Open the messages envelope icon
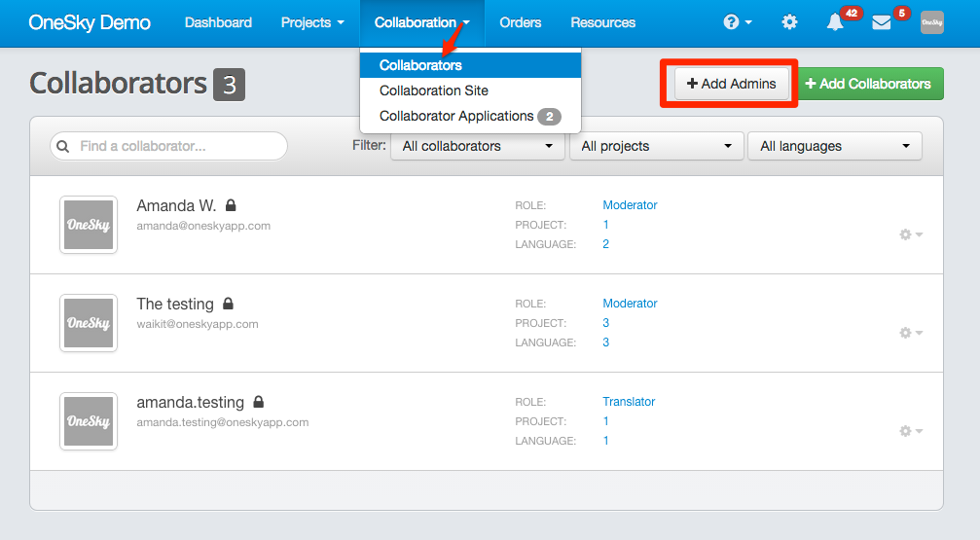This screenshot has height=540, width=980. (x=882, y=22)
